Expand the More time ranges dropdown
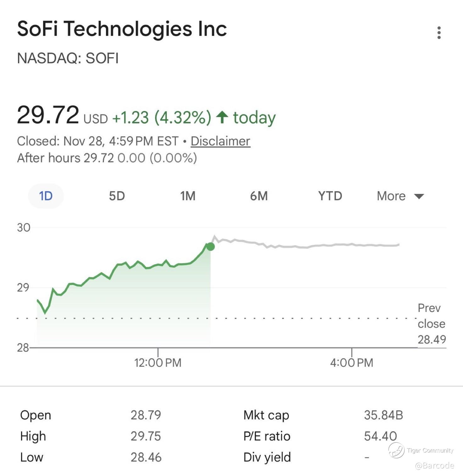 392,196
